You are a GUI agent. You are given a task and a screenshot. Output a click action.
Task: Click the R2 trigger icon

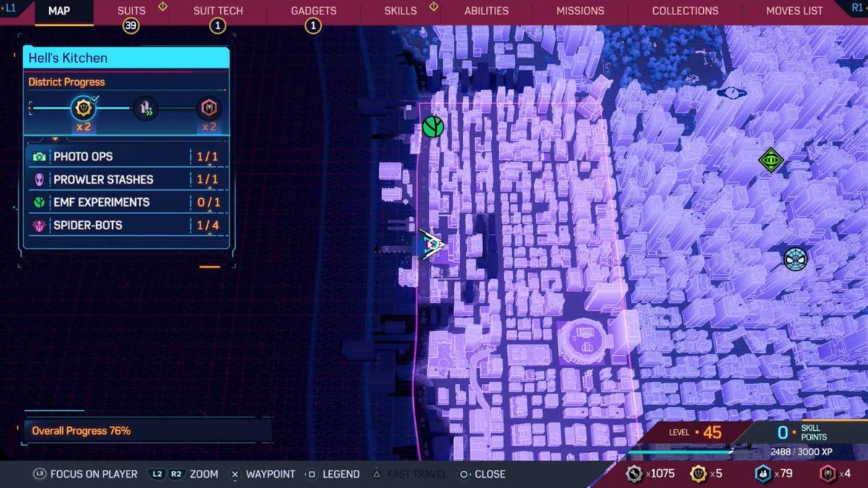[x=176, y=474]
